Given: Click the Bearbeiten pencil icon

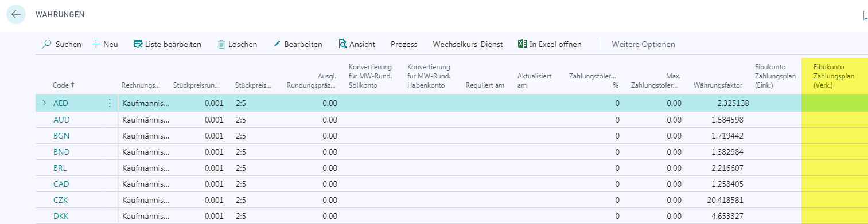Looking at the screenshot, I should click(277, 44).
